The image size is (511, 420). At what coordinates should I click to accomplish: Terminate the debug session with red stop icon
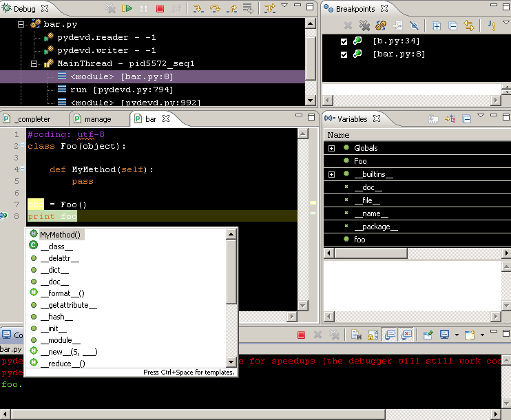pos(160,8)
